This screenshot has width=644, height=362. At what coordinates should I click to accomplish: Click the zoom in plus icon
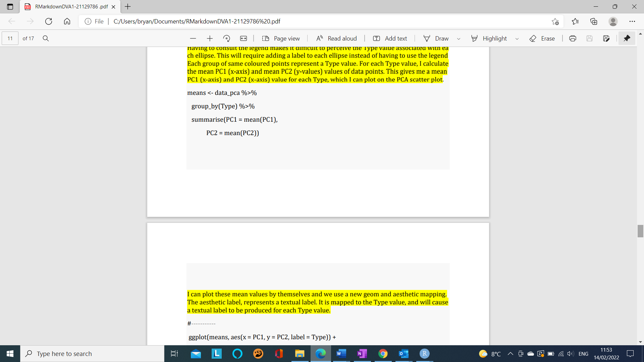click(x=210, y=39)
